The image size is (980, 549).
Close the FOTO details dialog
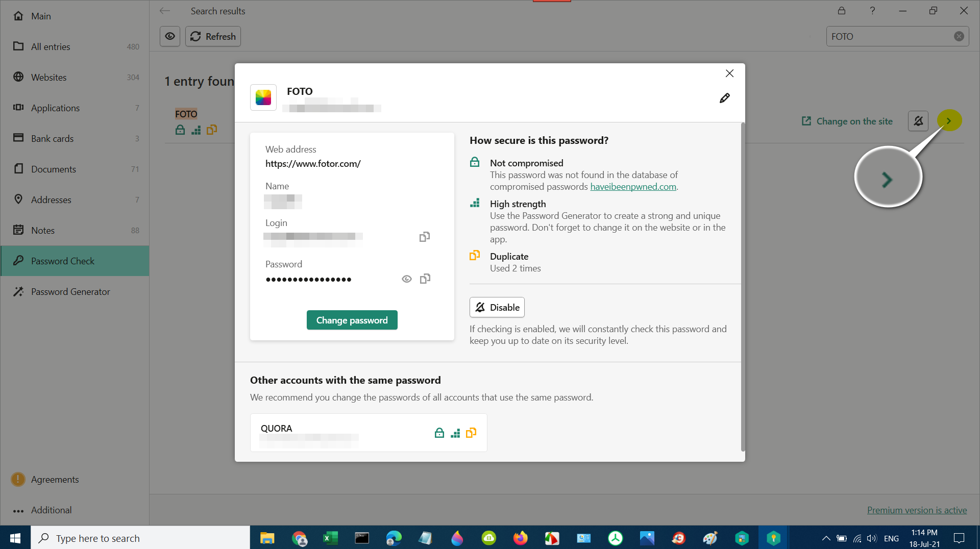729,73
